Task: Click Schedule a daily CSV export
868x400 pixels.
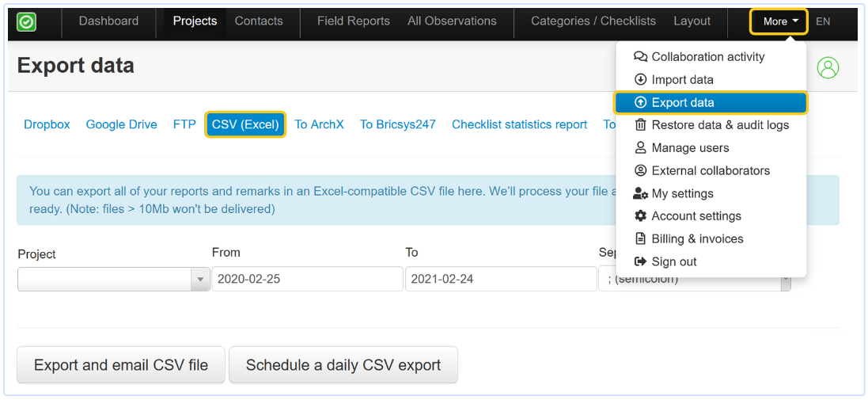Action: [343, 365]
